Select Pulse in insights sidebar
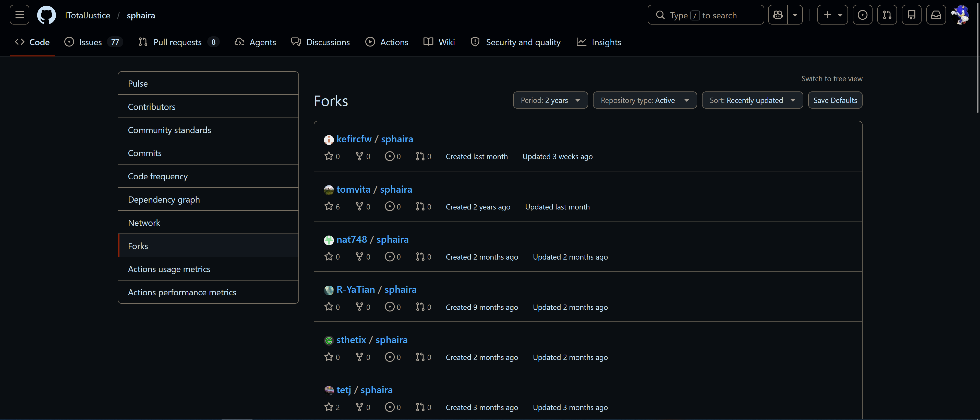 pyautogui.click(x=208, y=83)
